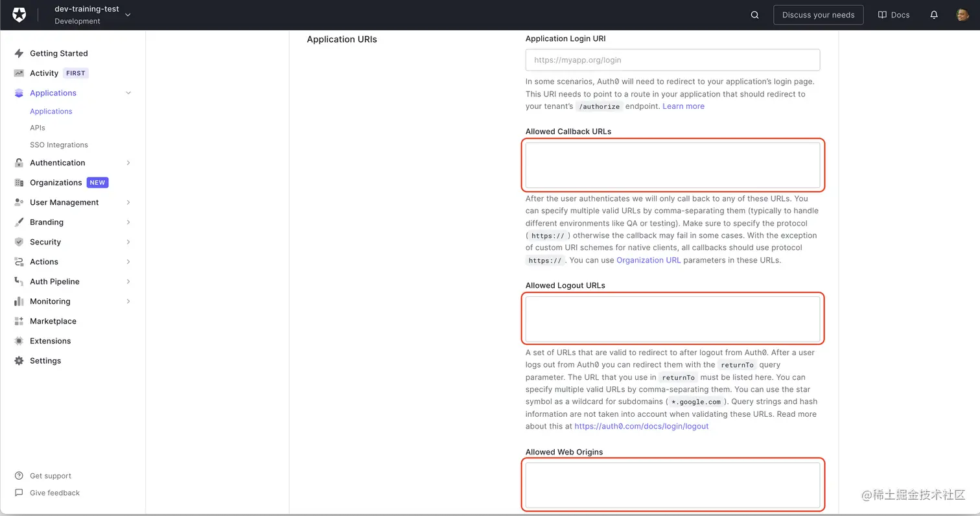
Task: Open Organizations from the sidebar
Action: (x=57, y=182)
